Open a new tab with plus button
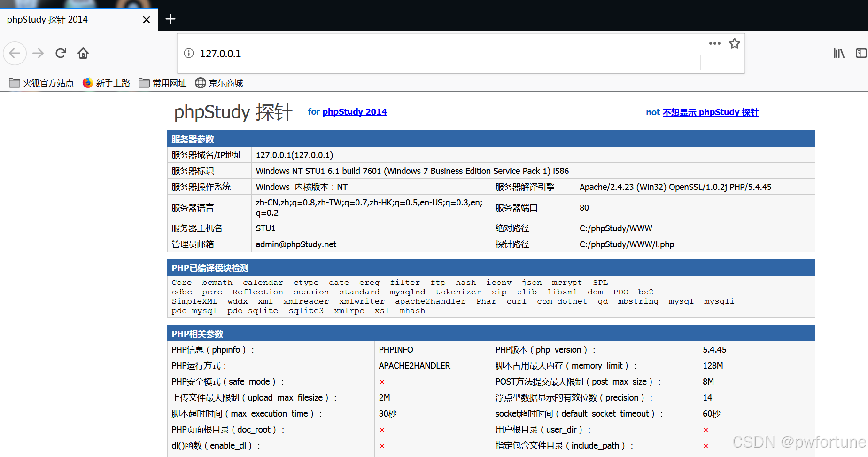The width and height of the screenshot is (868, 457). (170, 19)
